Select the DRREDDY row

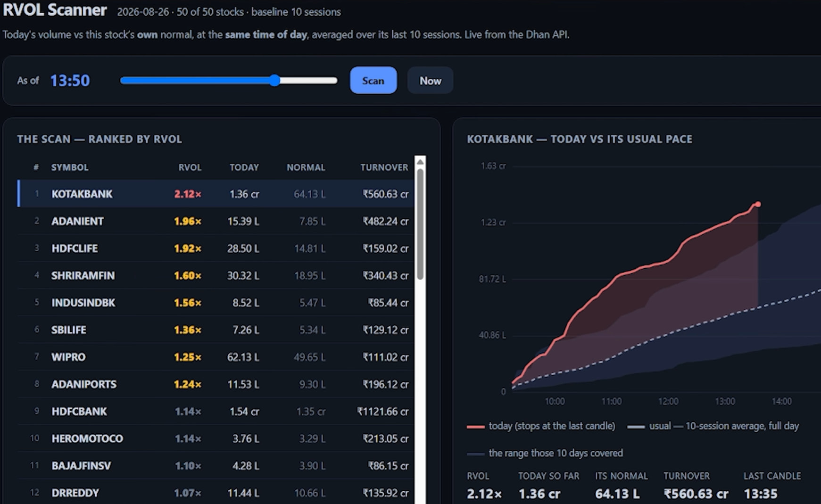(216, 493)
